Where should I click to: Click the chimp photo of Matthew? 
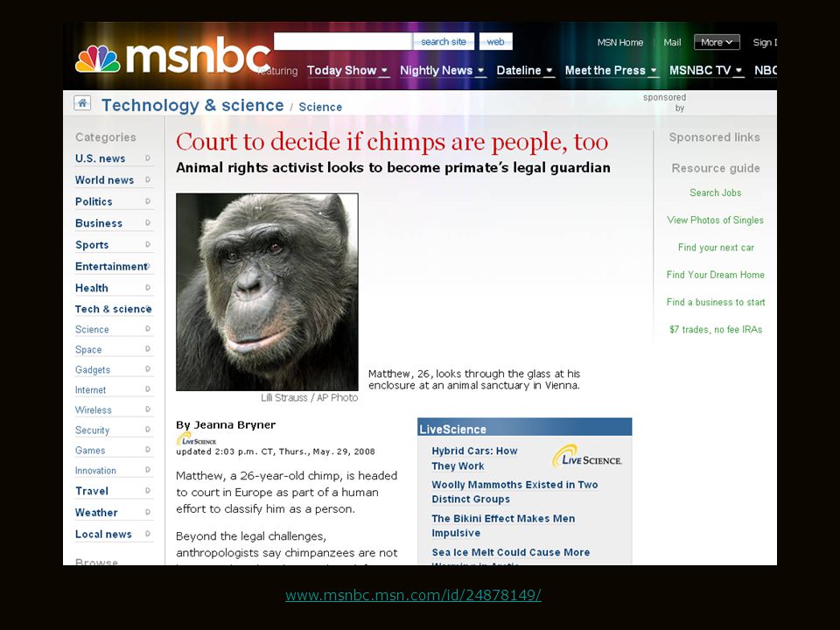pyautogui.click(x=267, y=292)
